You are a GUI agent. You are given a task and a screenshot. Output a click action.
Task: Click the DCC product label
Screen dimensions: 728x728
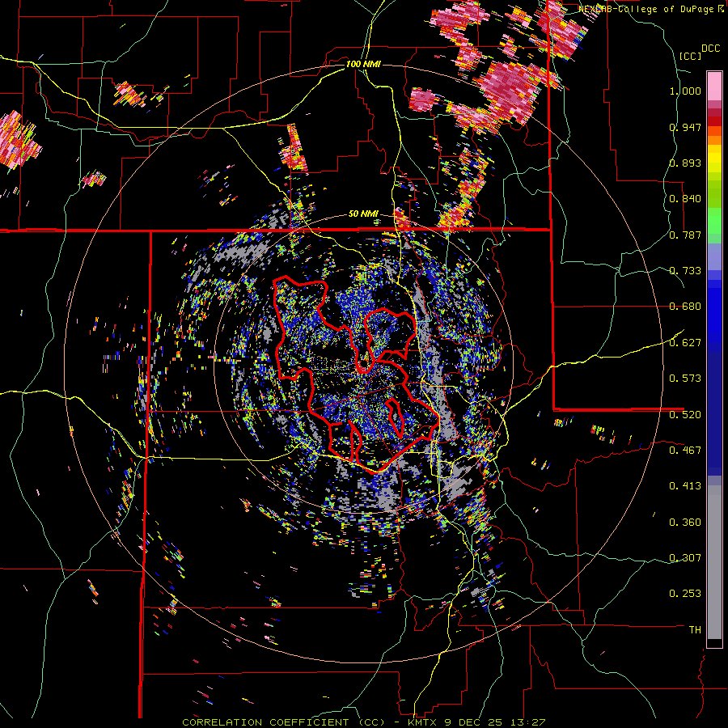tap(711, 49)
